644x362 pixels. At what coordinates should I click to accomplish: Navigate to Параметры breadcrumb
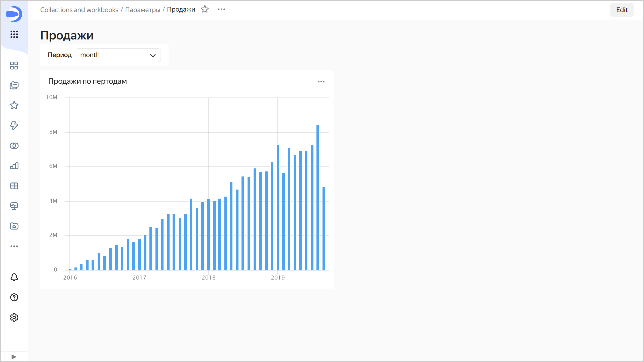click(143, 10)
